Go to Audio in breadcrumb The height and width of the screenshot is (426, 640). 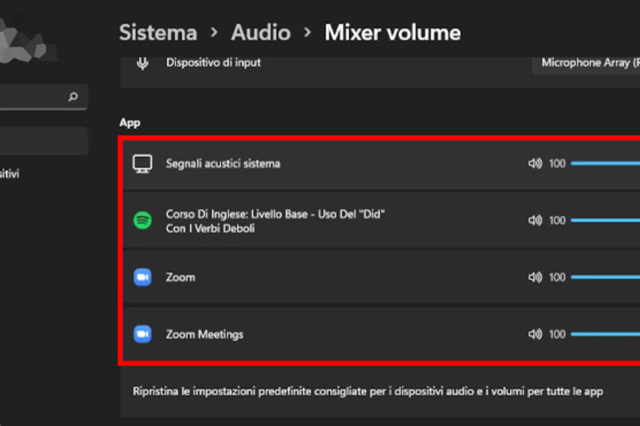(261, 32)
